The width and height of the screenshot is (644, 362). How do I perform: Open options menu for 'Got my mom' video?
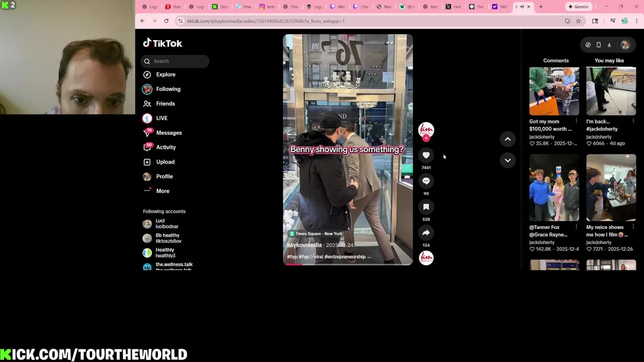(576, 121)
